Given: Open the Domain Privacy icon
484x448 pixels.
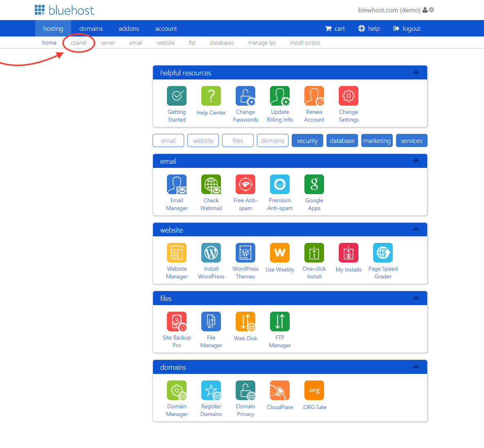Looking at the screenshot, I should 245,391.
